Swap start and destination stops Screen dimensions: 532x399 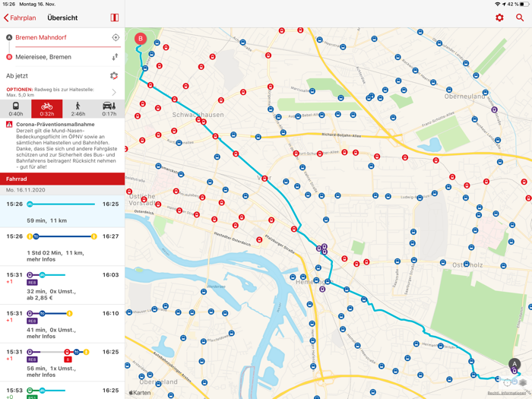[115, 57]
